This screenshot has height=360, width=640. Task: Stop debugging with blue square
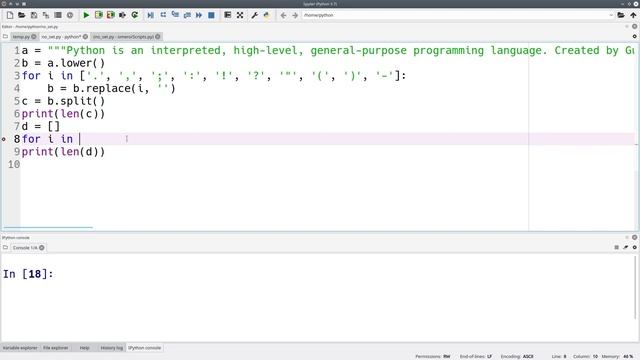coord(211,15)
